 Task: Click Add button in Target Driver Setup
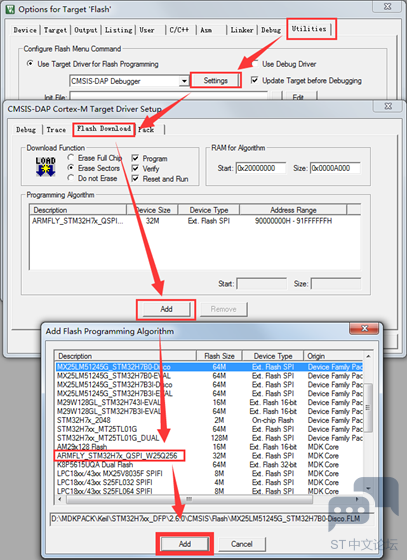(x=166, y=309)
